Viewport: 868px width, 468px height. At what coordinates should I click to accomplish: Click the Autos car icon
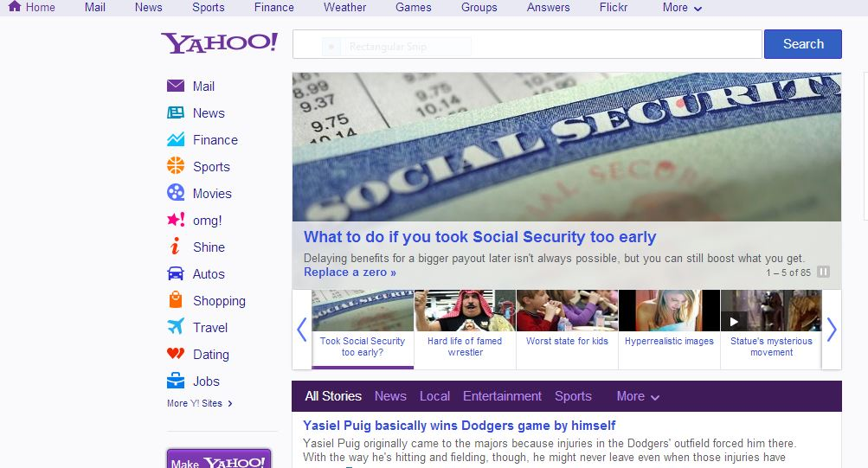tap(176, 274)
